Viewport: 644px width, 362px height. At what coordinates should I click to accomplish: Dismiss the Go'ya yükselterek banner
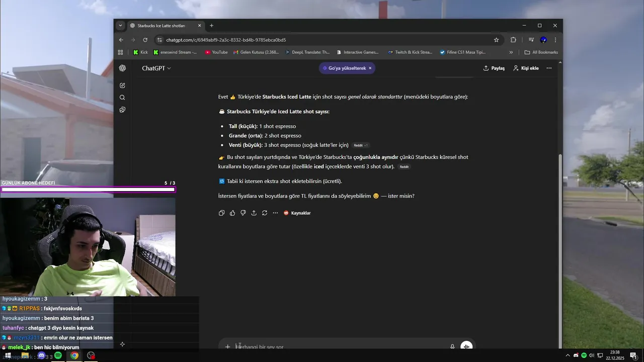click(x=370, y=68)
